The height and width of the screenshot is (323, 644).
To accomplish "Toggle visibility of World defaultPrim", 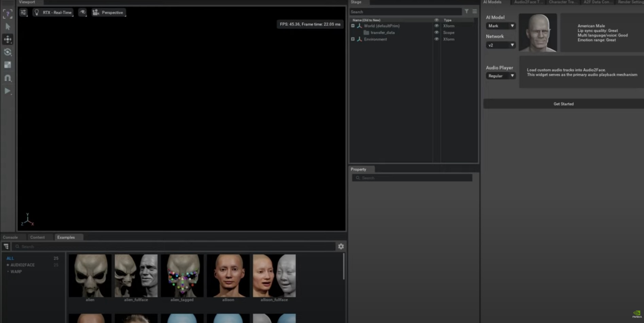I will click(x=436, y=26).
